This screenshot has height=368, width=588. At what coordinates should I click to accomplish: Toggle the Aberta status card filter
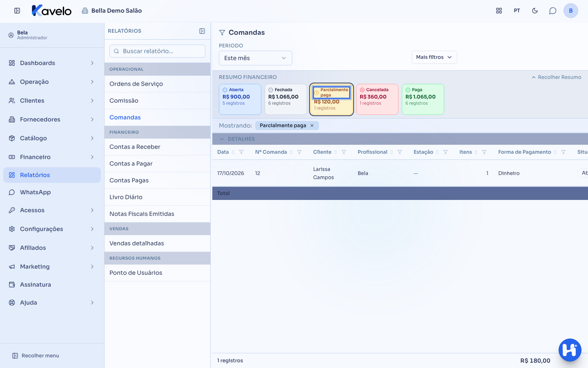tap(240, 99)
